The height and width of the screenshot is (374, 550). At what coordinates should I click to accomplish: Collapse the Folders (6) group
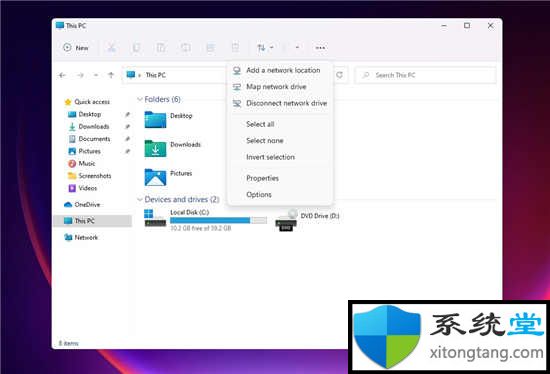pos(140,99)
